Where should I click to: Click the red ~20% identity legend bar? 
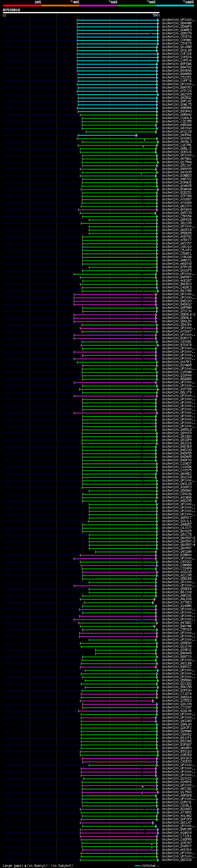pos(22,6)
